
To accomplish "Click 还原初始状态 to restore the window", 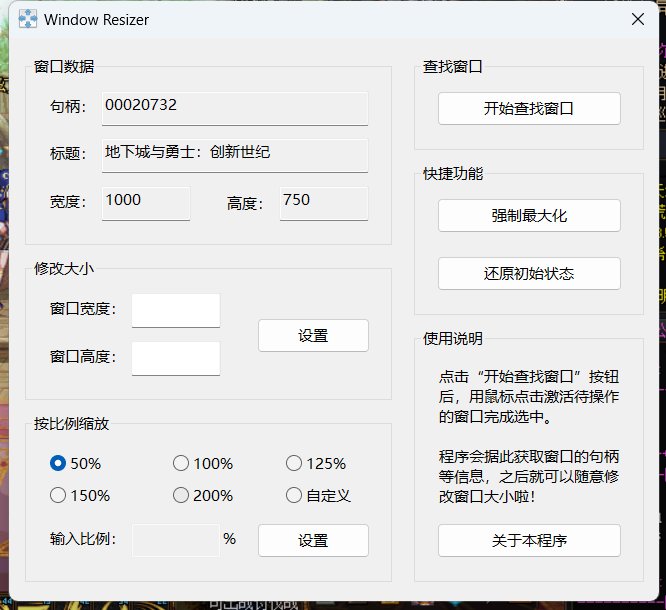I will pyautogui.click(x=528, y=273).
